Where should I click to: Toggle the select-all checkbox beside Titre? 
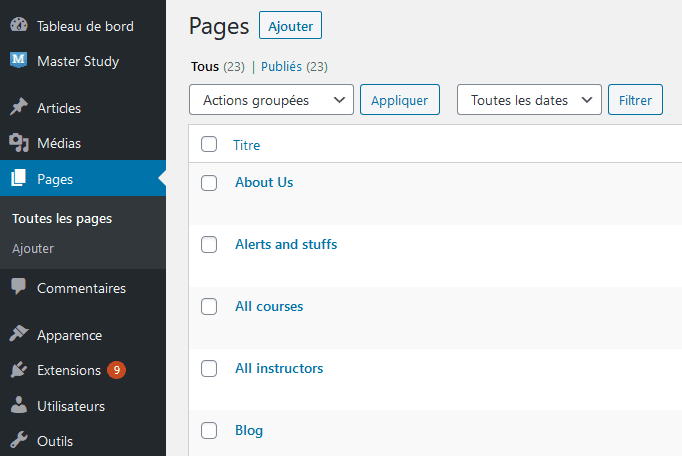tap(209, 144)
